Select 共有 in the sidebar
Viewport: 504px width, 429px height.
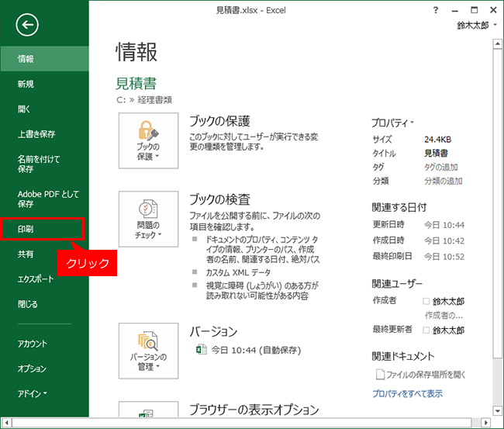[x=26, y=254]
